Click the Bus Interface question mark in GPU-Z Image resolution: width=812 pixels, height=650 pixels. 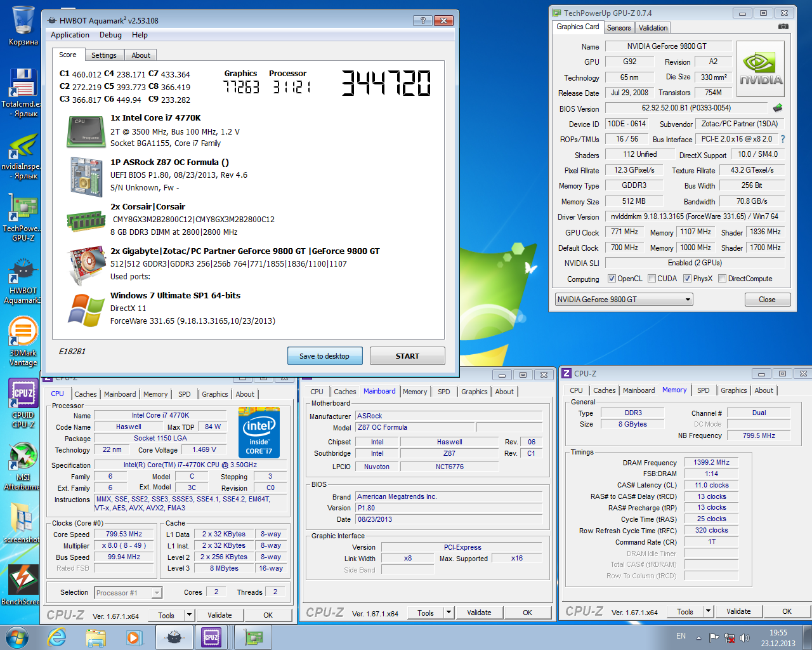click(x=782, y=139)
